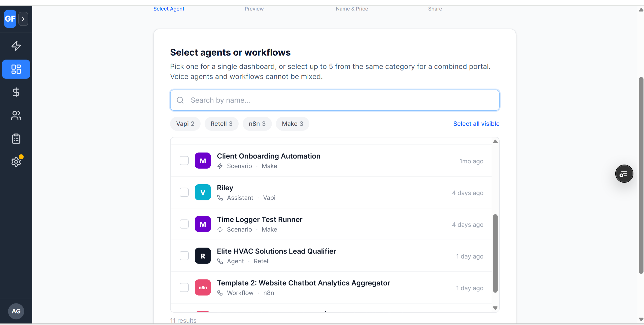
Task: Click the GF workspace logo
Action: (10, 19)
